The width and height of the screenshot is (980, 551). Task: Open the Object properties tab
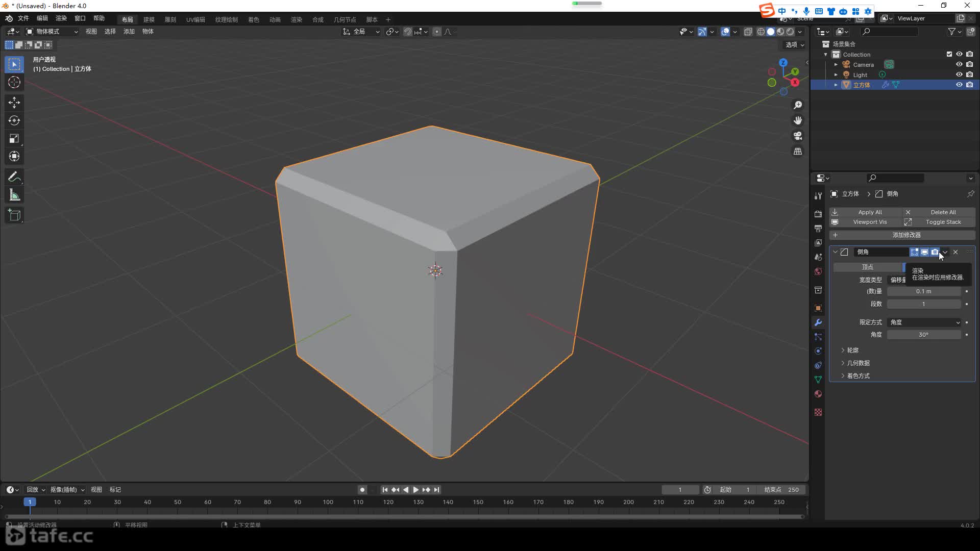coord(818,308)
